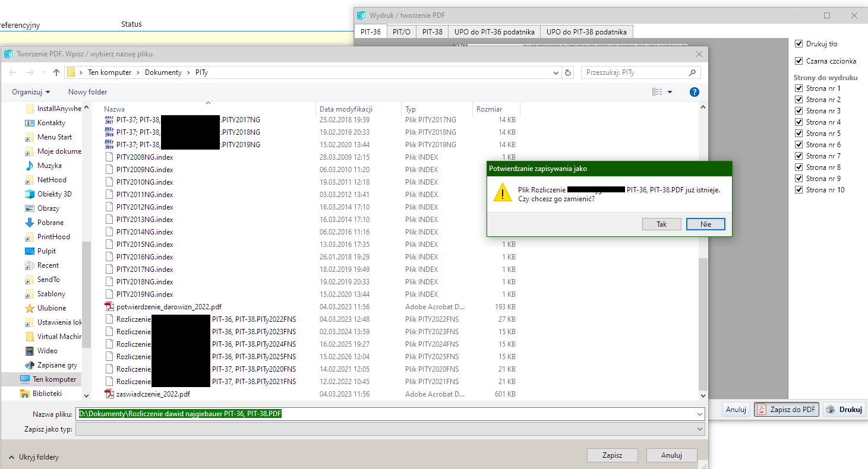Uncheck Strona nr 5 checkbox
This screenshot has height=469, width=868.
click(x=798, y=134)
